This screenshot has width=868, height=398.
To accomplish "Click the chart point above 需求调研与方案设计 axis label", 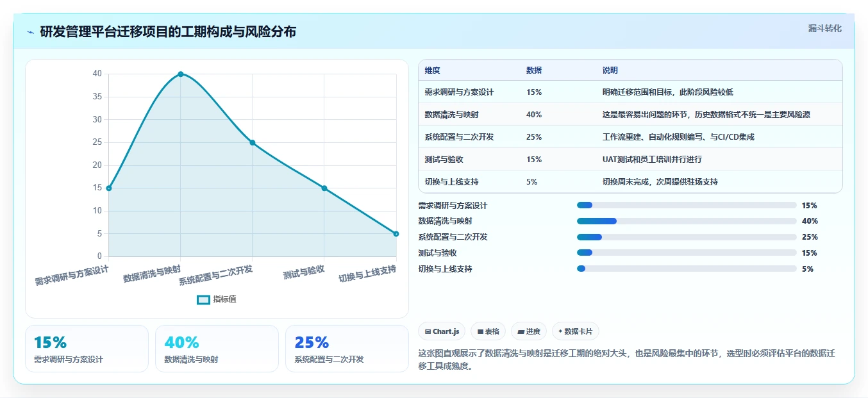I will point(109,188).
